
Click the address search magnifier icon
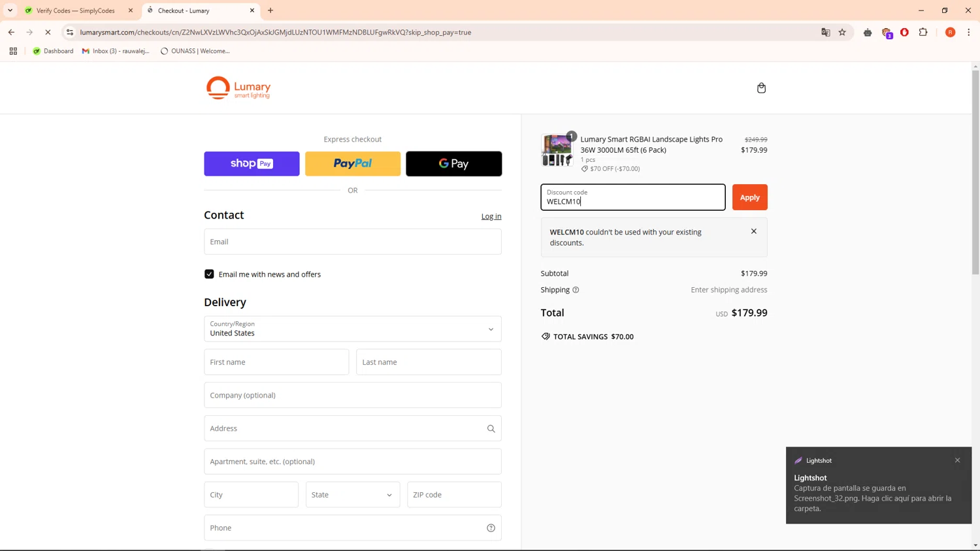(491, 429)
